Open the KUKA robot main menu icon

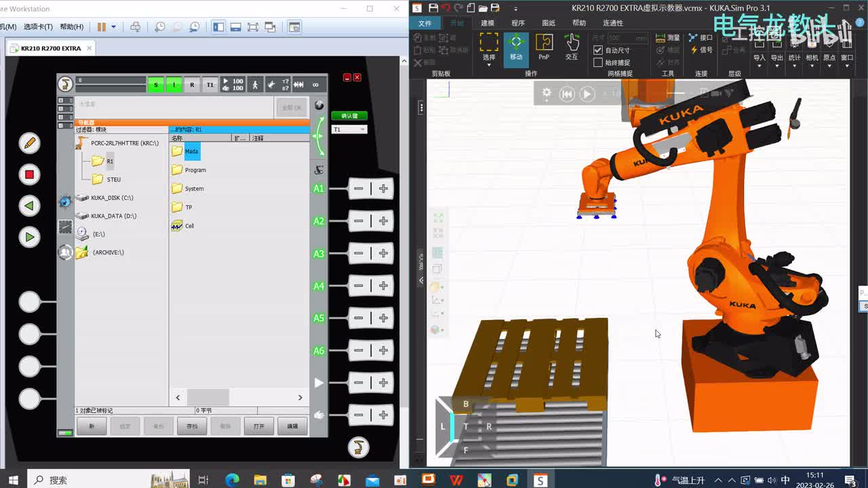[65, 84]
